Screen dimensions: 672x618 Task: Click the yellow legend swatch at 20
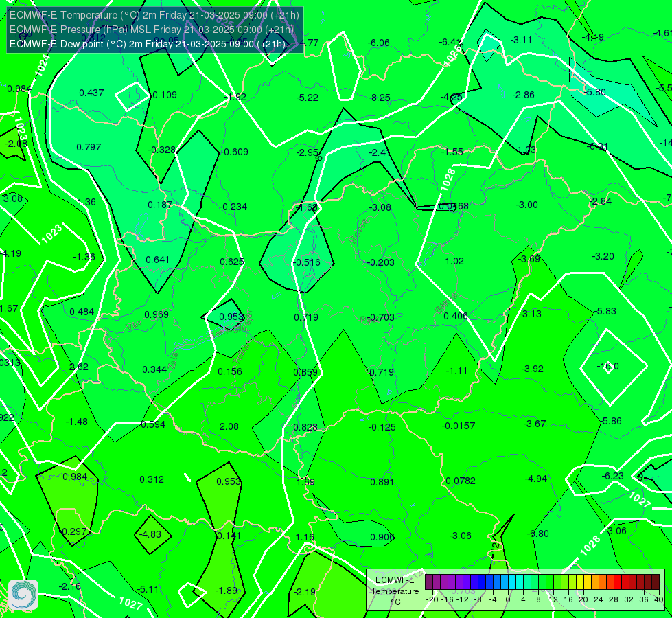pyautogui.click(x=580, y=583)
